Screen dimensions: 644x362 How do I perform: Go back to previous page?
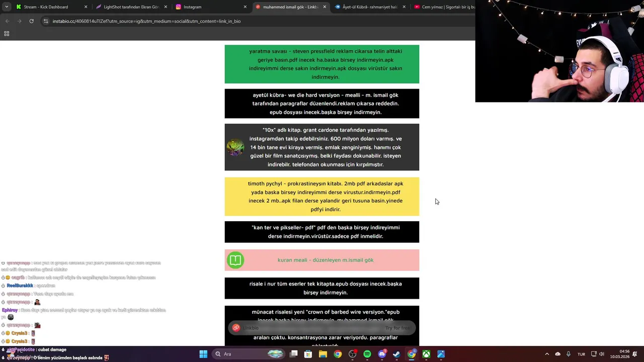click(7, 21)
